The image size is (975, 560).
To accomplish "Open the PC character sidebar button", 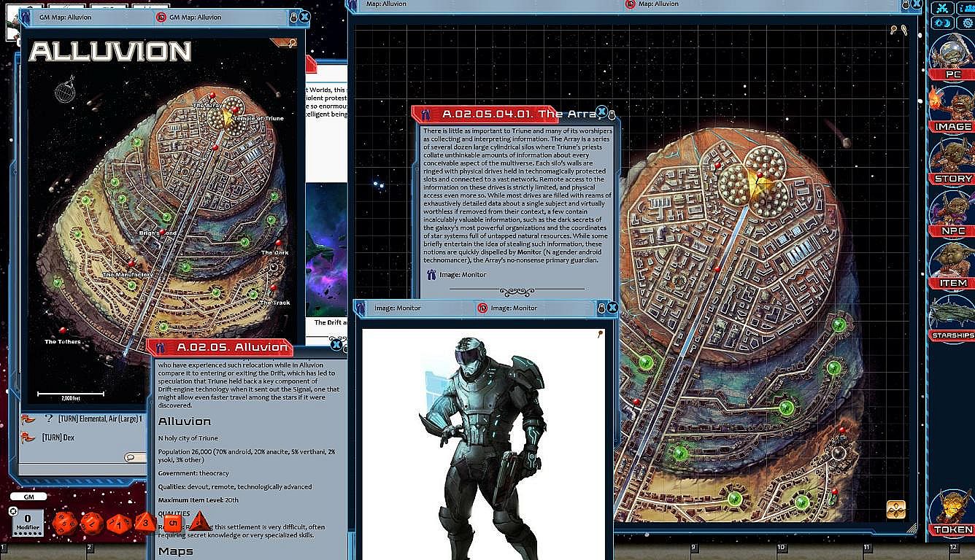I will coord(952,56).
